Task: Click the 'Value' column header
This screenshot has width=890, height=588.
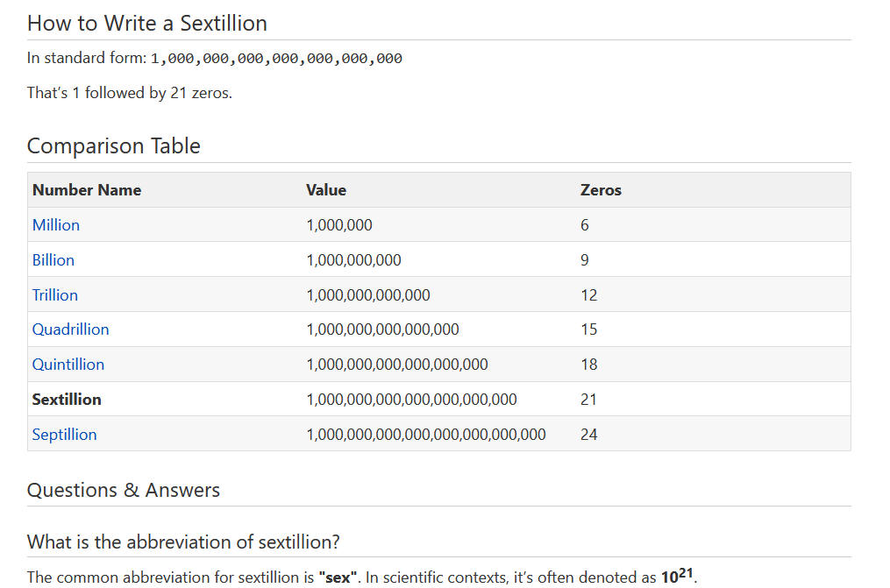Action: pyautogui.click(x=326, y=190)
